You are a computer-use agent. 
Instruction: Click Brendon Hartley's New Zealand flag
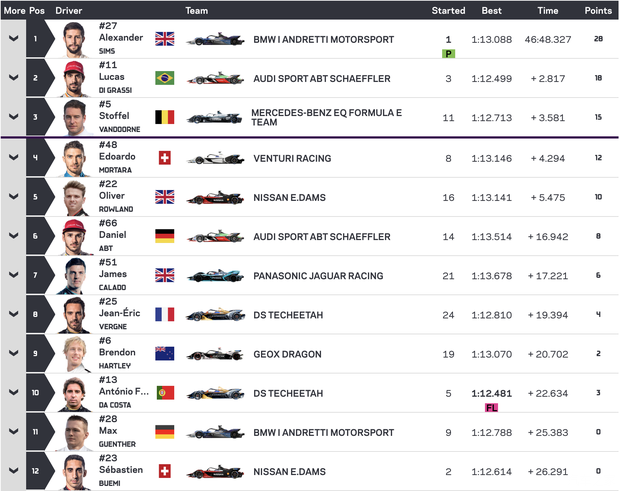(x=164, y=354)
